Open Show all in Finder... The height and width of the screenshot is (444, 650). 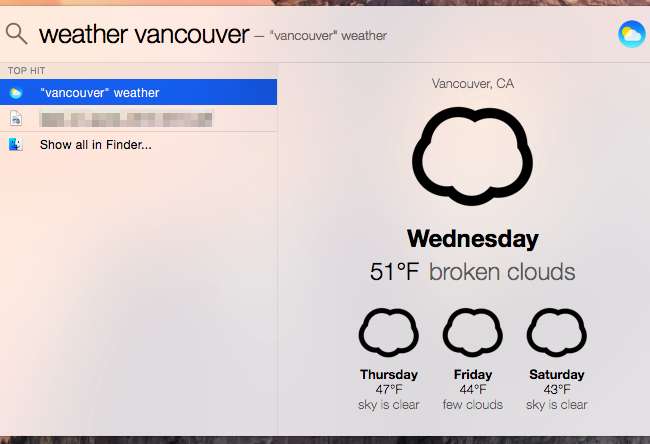pos(96,145)
